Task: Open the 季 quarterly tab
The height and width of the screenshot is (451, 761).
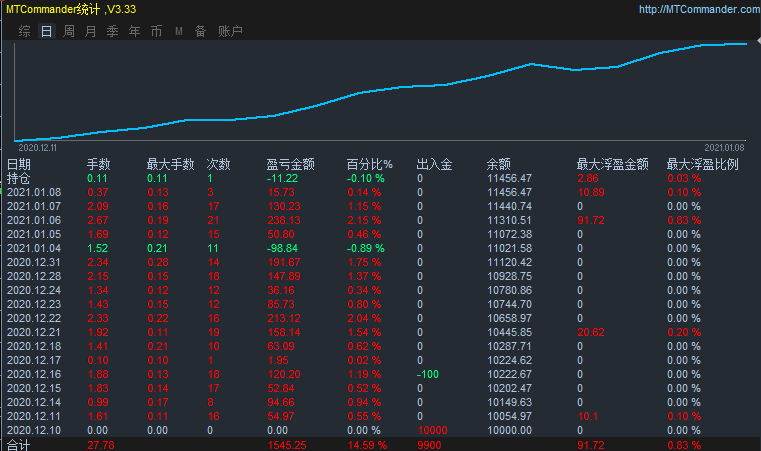Action: [113, 32]
